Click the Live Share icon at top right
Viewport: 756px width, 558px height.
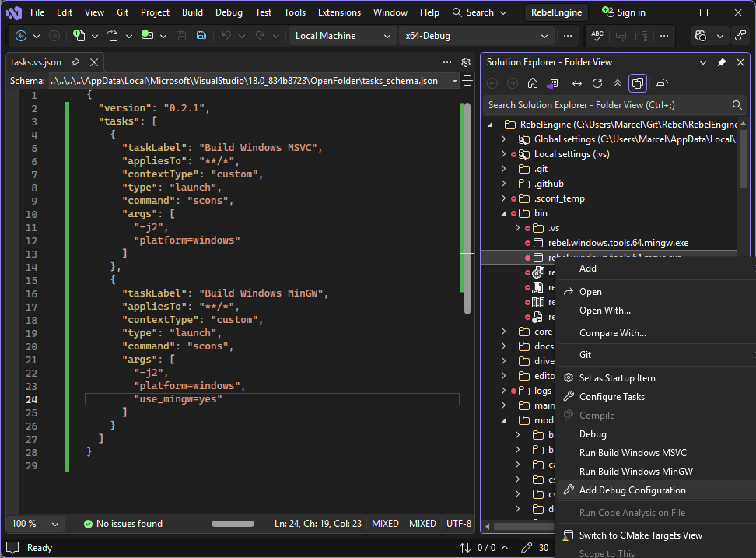click(740, 36)
